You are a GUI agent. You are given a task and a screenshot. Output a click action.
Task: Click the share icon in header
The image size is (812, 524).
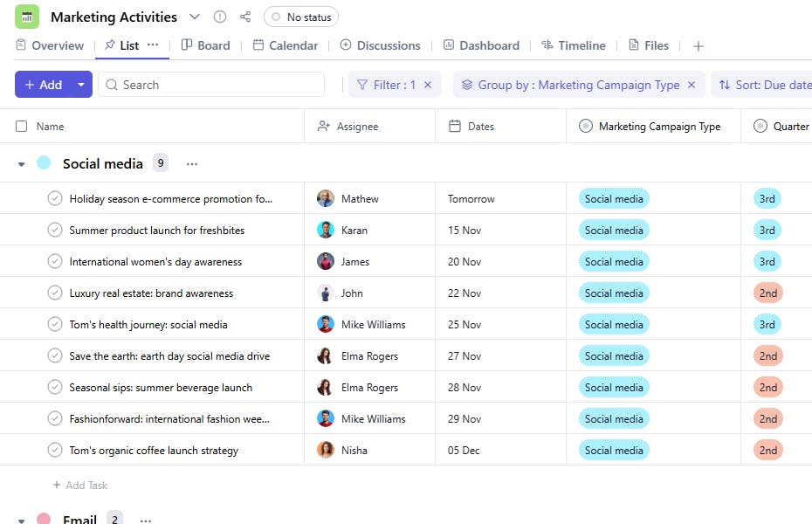coord(245,17)
